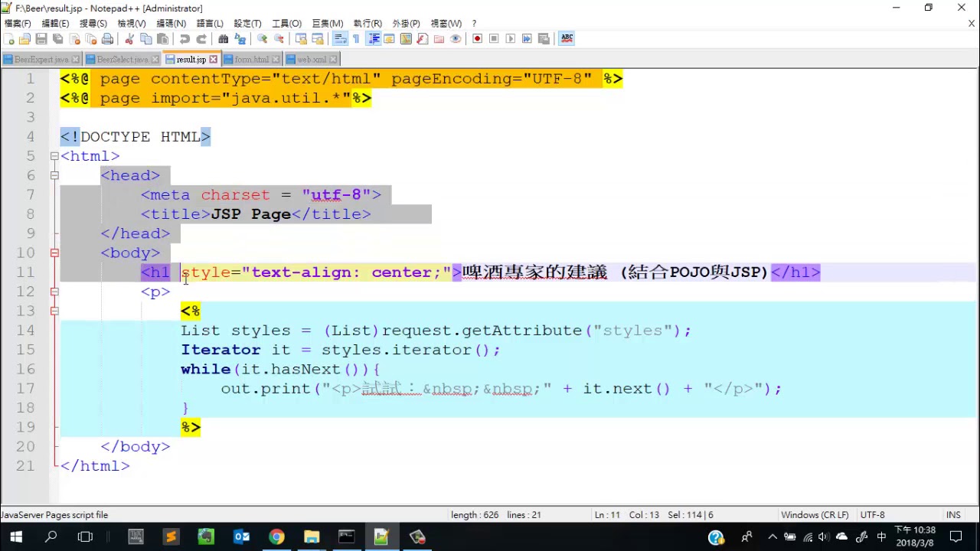Click the Close document toolbar icon
Screen dimensions: 980x551
[x=75, y=38]
